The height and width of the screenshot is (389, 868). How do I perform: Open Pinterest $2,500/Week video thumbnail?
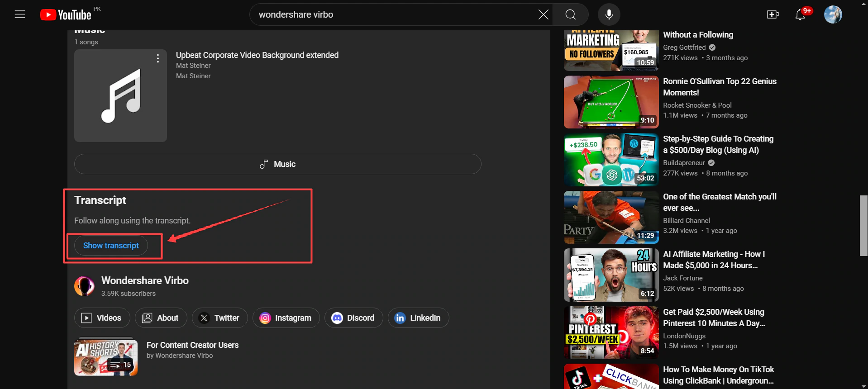point(611,332)
